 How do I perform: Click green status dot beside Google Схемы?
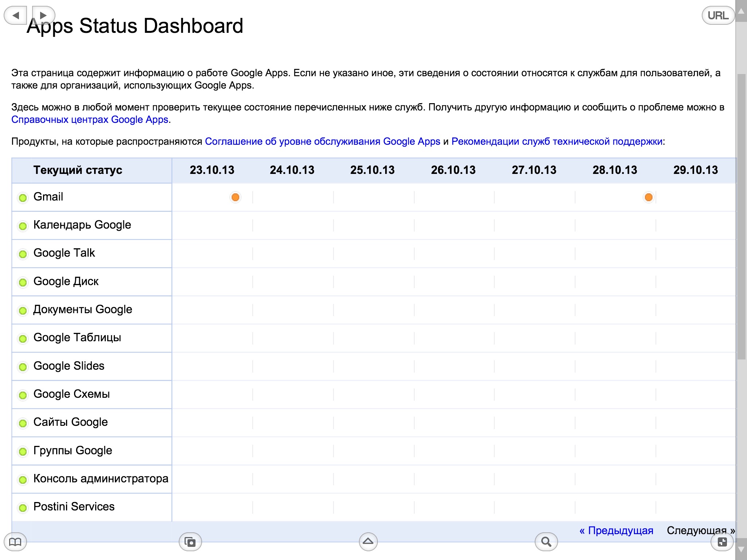pyautogui.click(x=23, y=395)
